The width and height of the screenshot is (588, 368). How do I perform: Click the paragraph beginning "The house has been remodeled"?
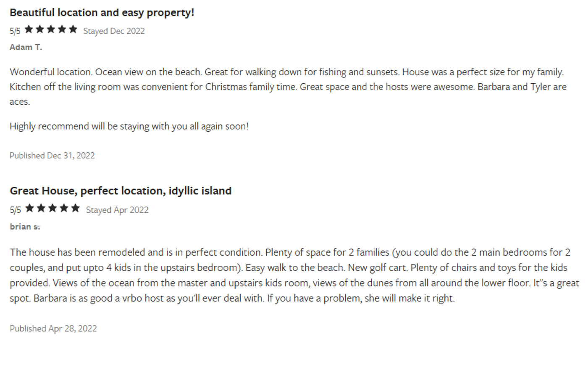290,275
